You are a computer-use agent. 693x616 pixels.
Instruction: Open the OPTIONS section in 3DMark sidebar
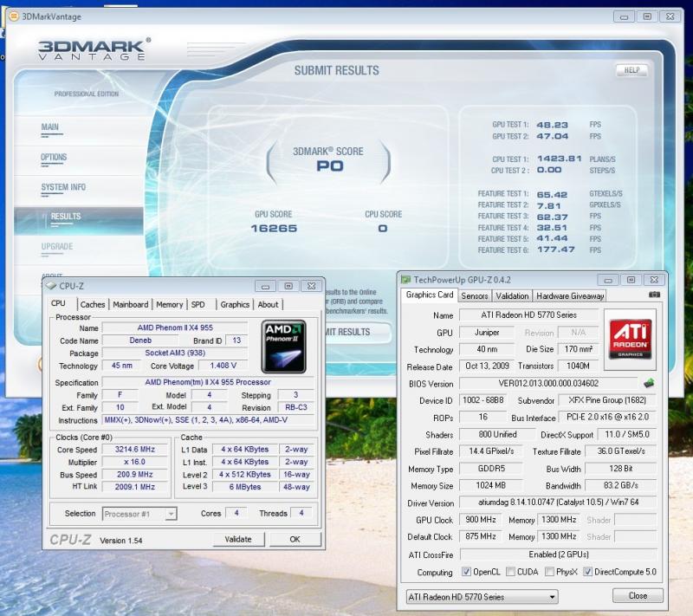[x=54, y=158]
